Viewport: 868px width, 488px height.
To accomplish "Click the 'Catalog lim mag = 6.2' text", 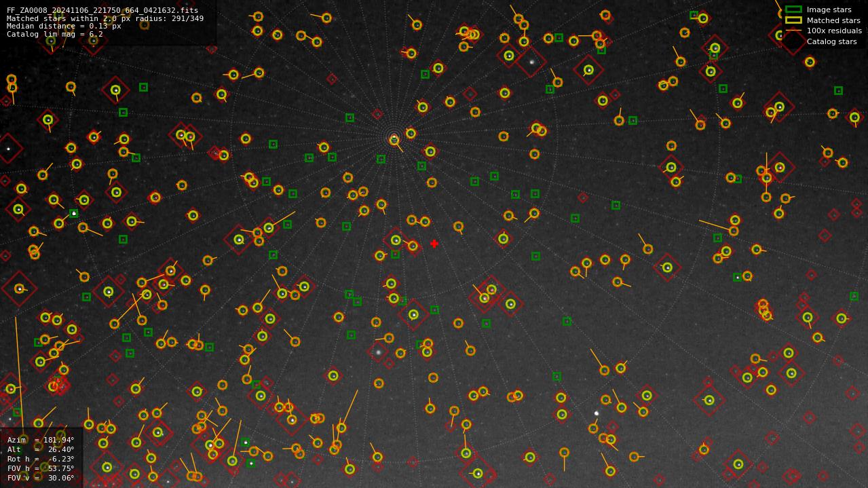I will tap(55, 34).
